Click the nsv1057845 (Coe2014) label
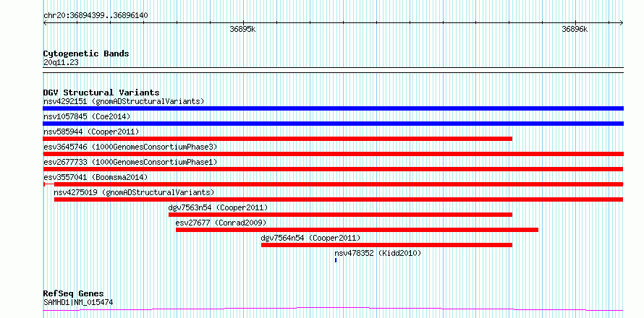This screenshot has width=644, height=318. pyautogui.click(x=87, y=116)
